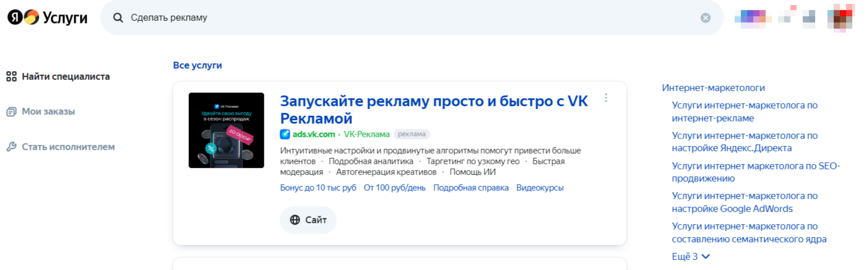Open услуги по настройке Google AdWords
Screen dimensions: 868x270
pos(745,202)
